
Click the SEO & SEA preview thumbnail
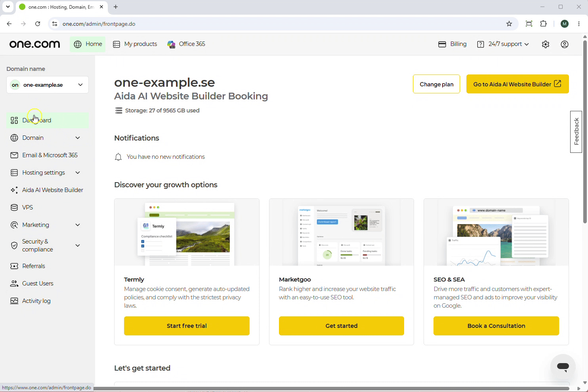(496, 232)
